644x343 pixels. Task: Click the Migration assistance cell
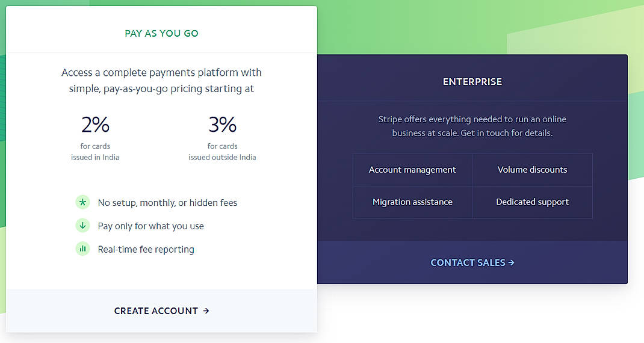(x=412, y=202)
